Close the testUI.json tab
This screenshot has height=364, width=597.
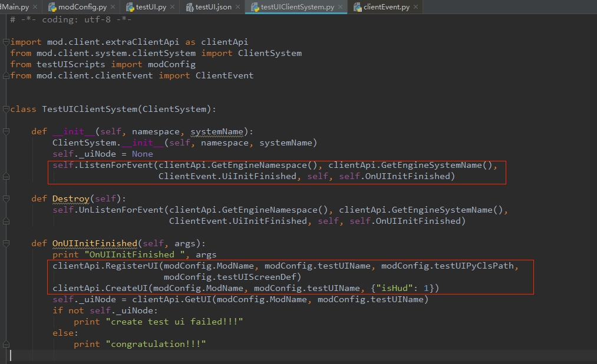238,7
